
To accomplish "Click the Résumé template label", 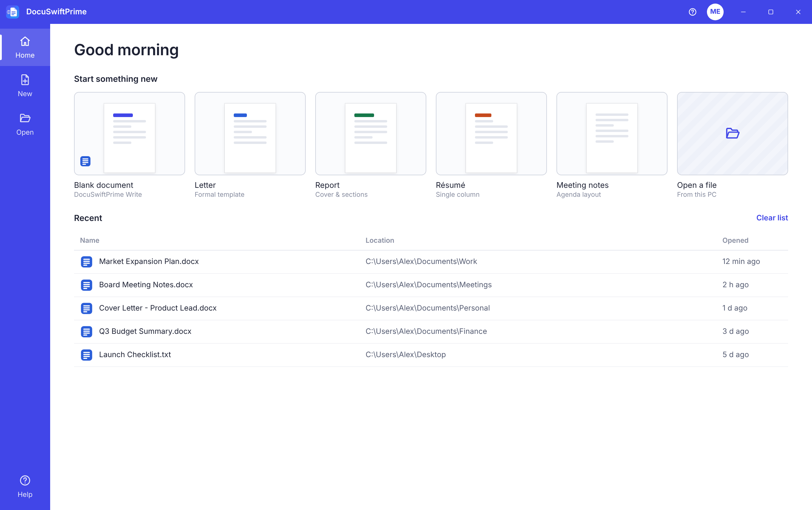I will (450, 185).
